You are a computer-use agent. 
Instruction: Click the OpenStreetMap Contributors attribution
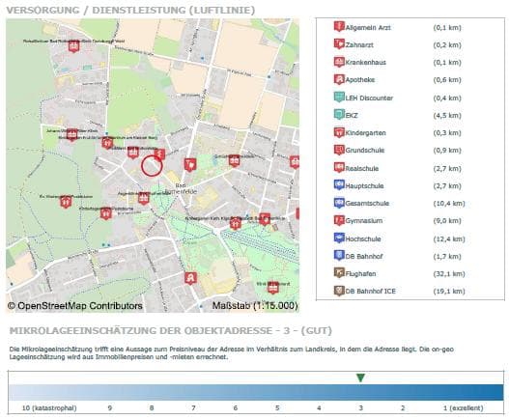(x=75, y=306)
